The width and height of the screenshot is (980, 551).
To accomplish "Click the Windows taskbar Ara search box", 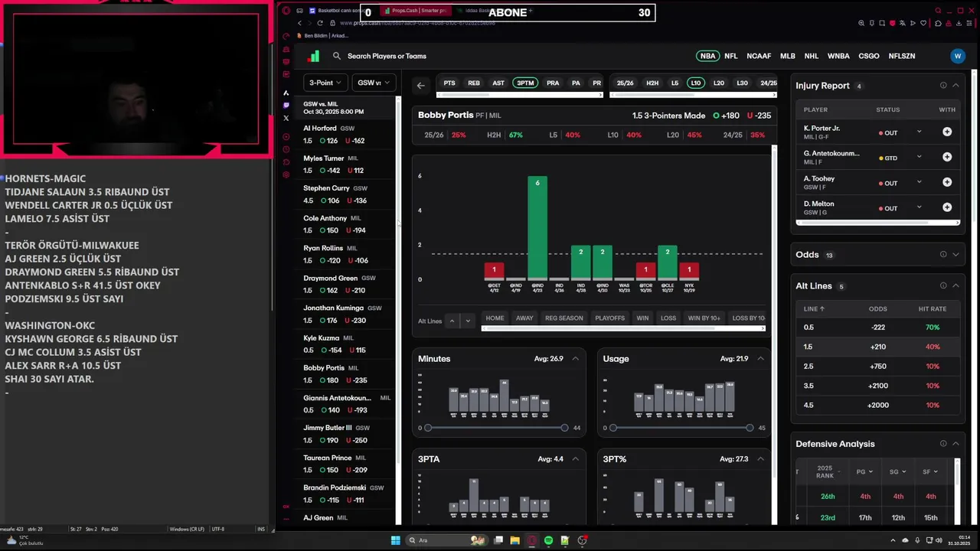I will coord(447,540).
